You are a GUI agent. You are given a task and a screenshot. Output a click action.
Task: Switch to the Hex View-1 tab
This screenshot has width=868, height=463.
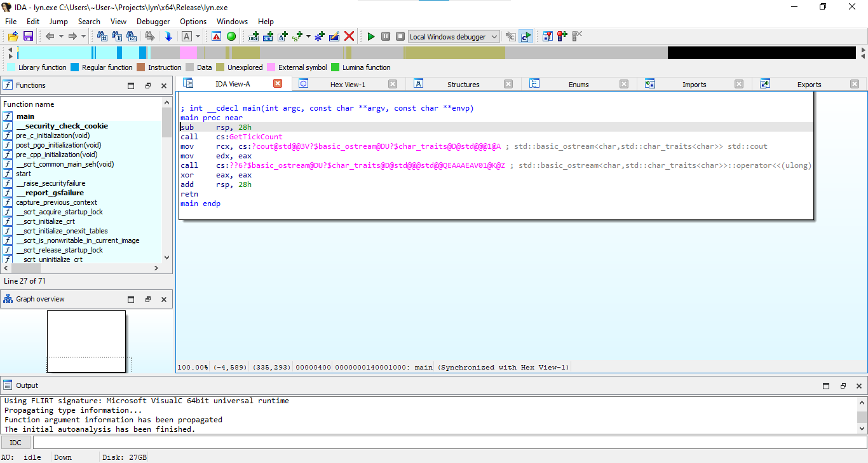click(348, 84)
